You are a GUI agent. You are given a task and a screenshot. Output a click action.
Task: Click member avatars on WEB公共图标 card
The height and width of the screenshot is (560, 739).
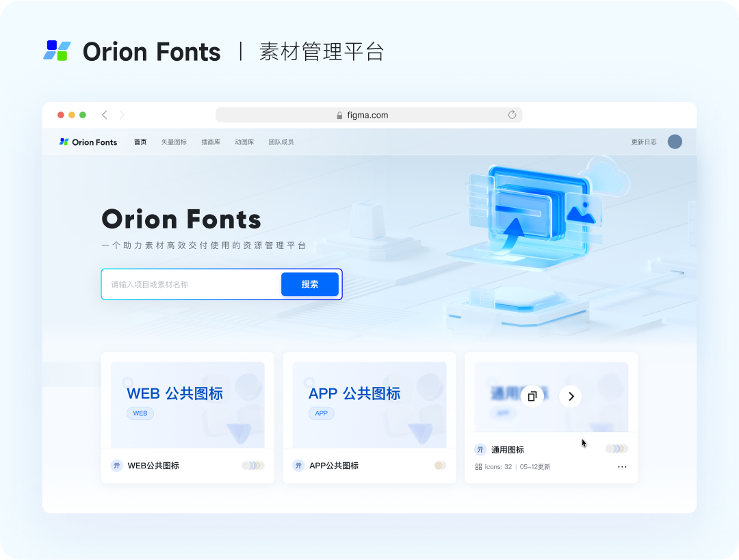click(253, 466)
